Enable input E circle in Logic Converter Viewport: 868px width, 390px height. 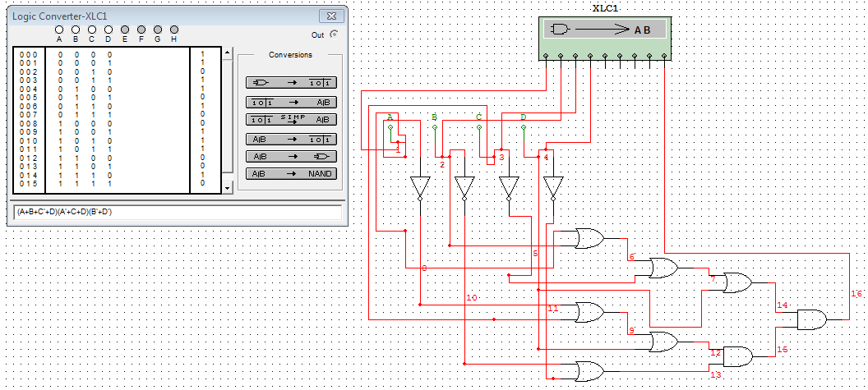[125, 30]
